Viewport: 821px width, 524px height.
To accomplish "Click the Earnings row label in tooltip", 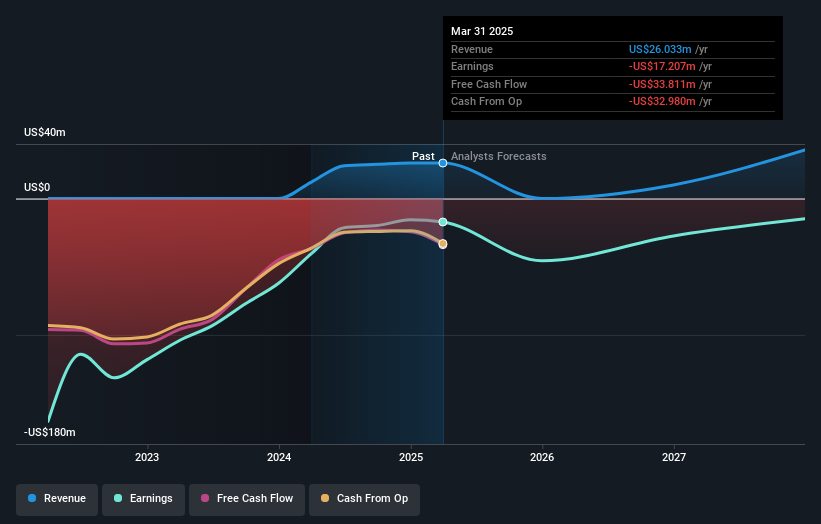I will 472,66.
